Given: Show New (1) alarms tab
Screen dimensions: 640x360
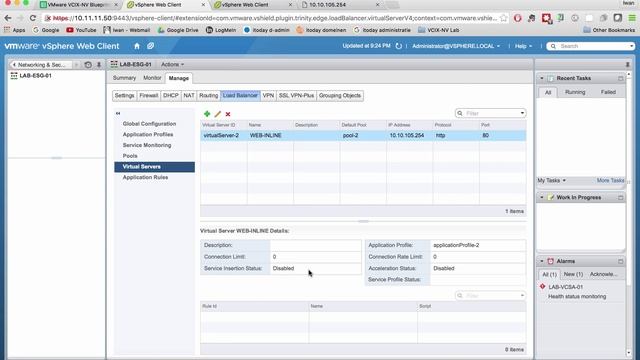Looking at the screenshot, I should [573, 274].
